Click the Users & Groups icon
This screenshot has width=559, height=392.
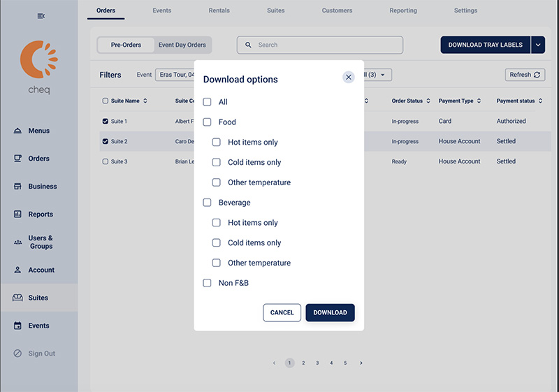coord(18,242)
